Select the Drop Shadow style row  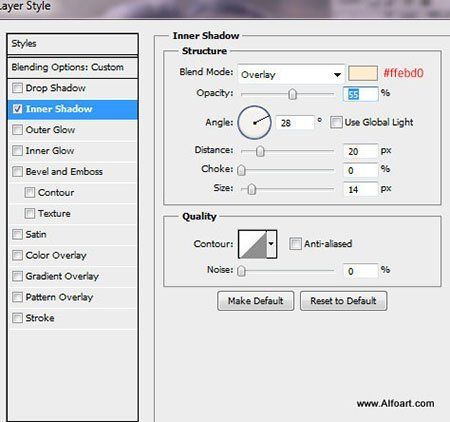72,88
